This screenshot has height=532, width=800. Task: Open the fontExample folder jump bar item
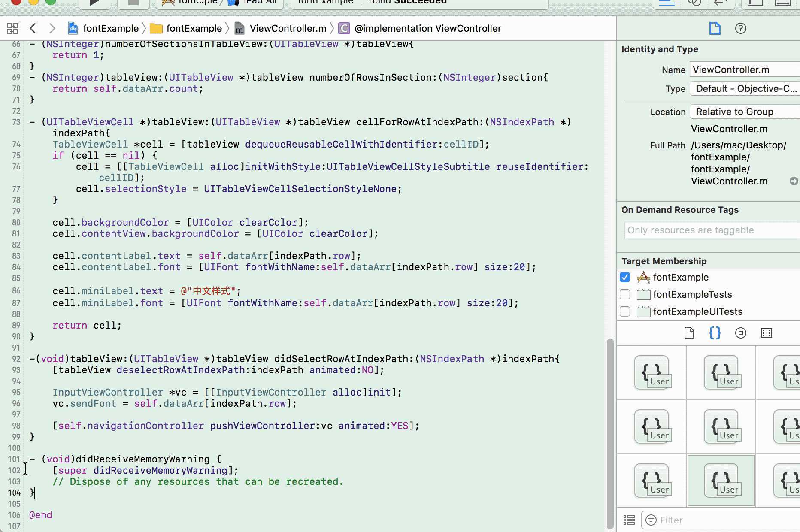(186, 28)
